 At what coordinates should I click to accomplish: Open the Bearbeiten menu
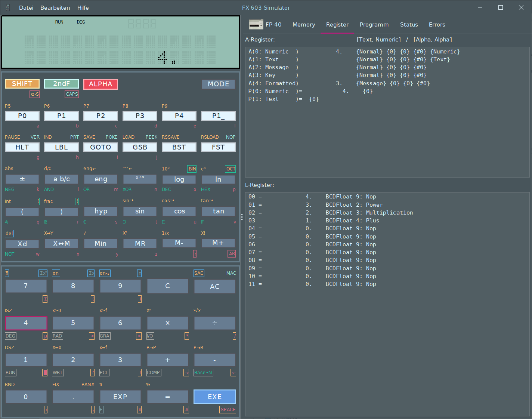coord(55,7)
